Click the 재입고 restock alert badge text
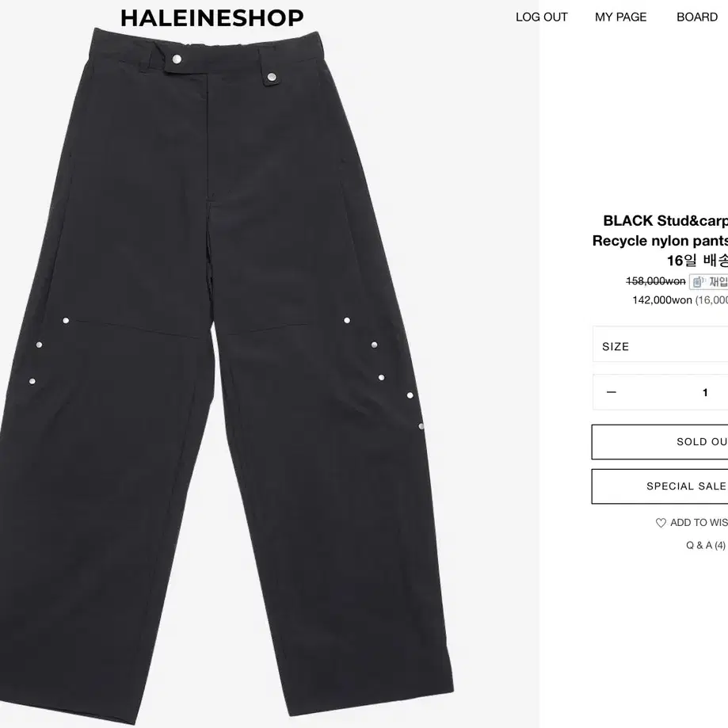 718,282
